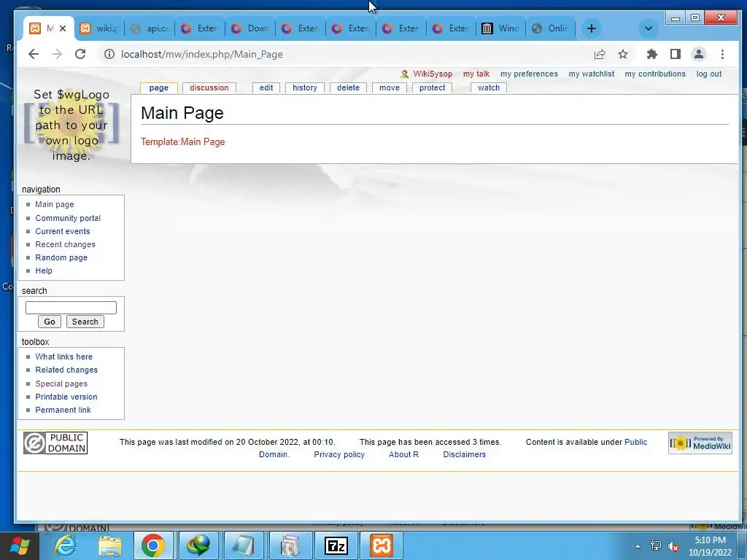The image size is (747, 560).
Task: Click the MediaWiki placeholder logo image
Action: [x=71, y=125]
